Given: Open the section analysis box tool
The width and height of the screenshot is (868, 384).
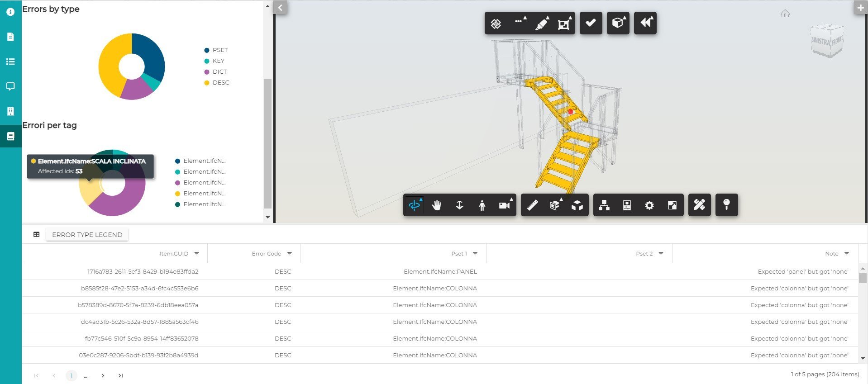Looking at the screenshot, I should (555, 205).
